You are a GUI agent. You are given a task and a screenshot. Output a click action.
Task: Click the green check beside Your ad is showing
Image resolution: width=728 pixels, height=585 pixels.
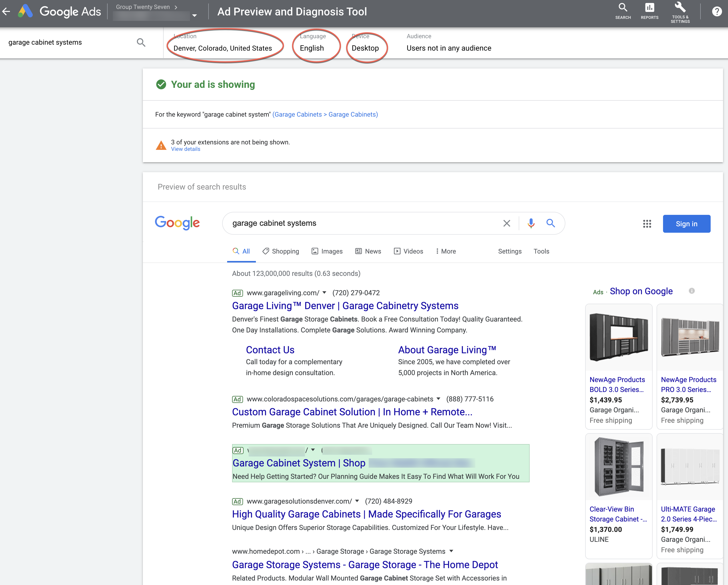(x=161, y=84)
